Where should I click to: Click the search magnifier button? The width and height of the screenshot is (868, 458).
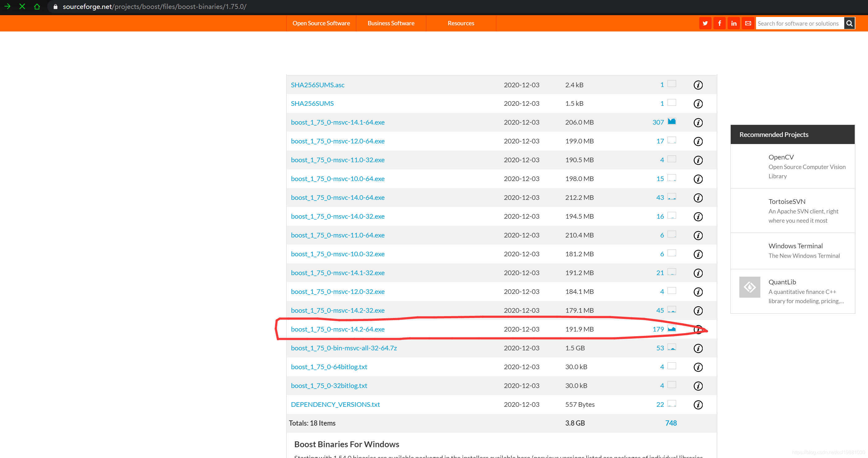(x=849, y=23)
